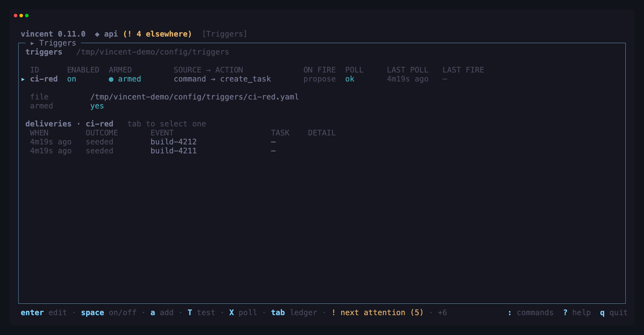Click the row selection arrow beside ci-red
The height and width of the screenshot is (335, 644).
click(x=23, y=79)
